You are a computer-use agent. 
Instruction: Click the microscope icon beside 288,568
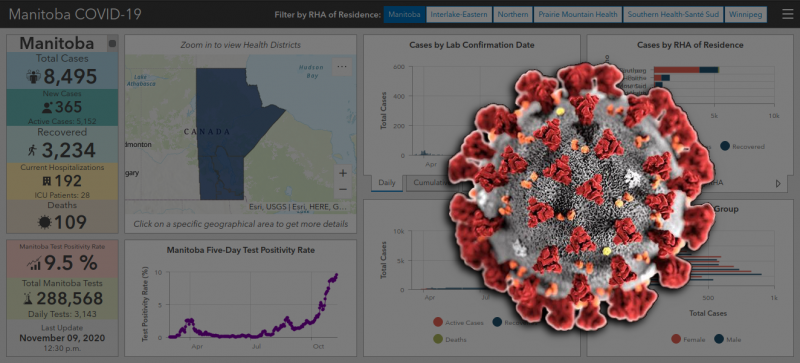(x=27, y=299)
